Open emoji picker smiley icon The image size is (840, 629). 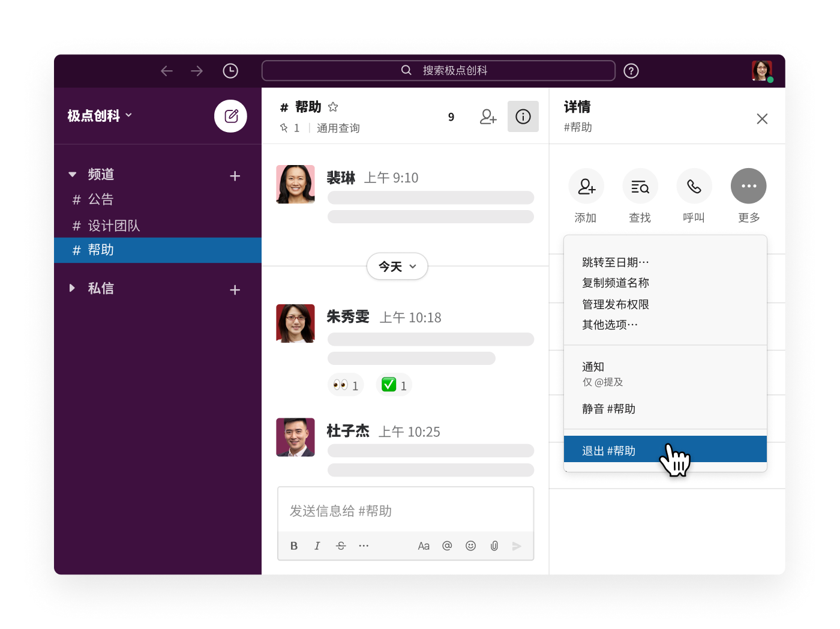pos(471,546)
